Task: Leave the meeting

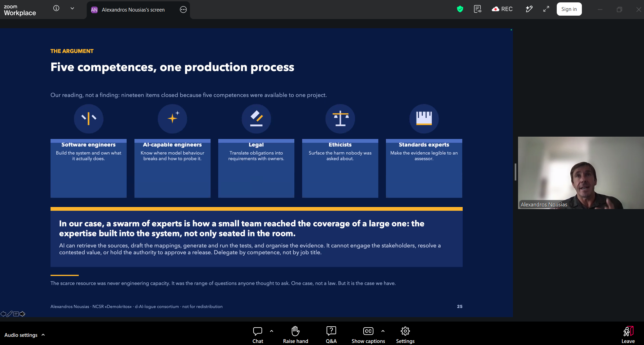Action: [628, 335]
